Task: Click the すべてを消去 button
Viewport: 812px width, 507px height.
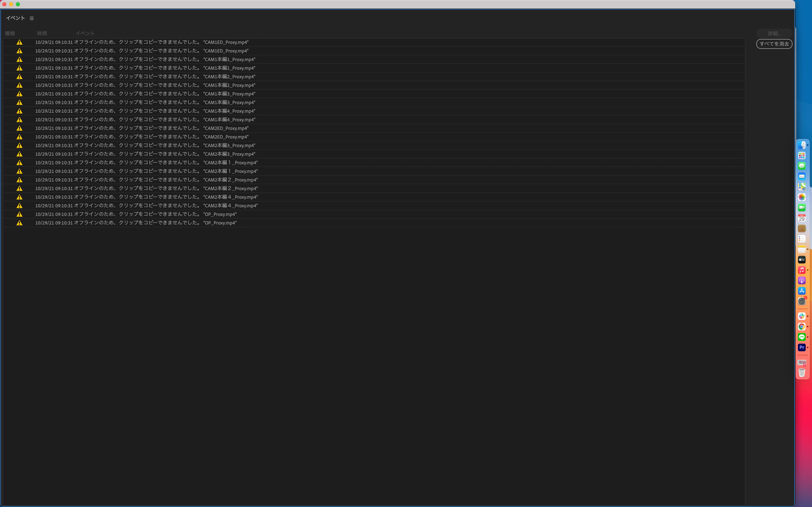Action: pos(774,44)
